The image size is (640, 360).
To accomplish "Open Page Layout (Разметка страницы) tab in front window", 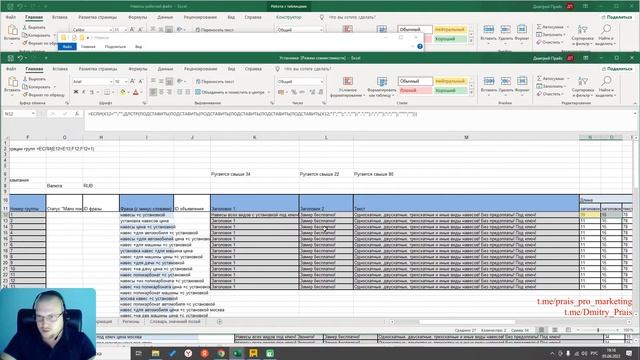I will point(98,69).
